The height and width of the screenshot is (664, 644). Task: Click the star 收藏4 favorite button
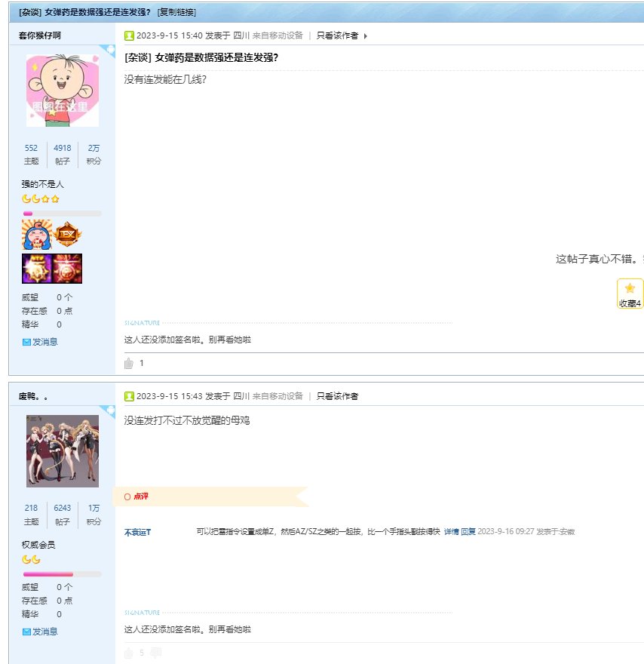tap(630, 294)
